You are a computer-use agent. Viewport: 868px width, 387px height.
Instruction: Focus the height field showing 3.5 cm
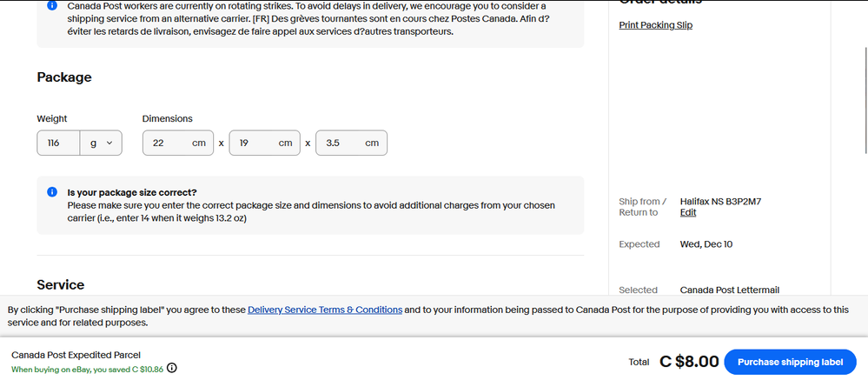coord(351,143)
